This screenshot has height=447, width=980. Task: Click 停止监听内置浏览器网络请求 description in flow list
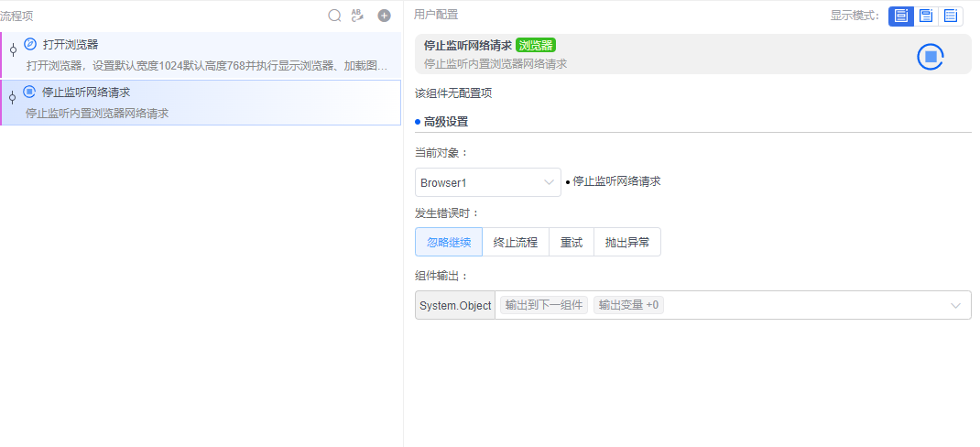(x=97, y=114)
